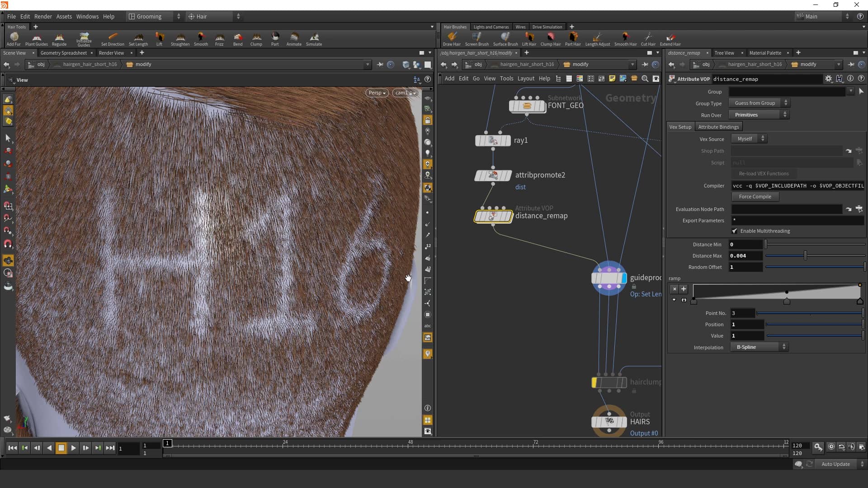Open the Run Over dropdown
The width and height of the screenshot is (868, 488).
pos(759,115)
